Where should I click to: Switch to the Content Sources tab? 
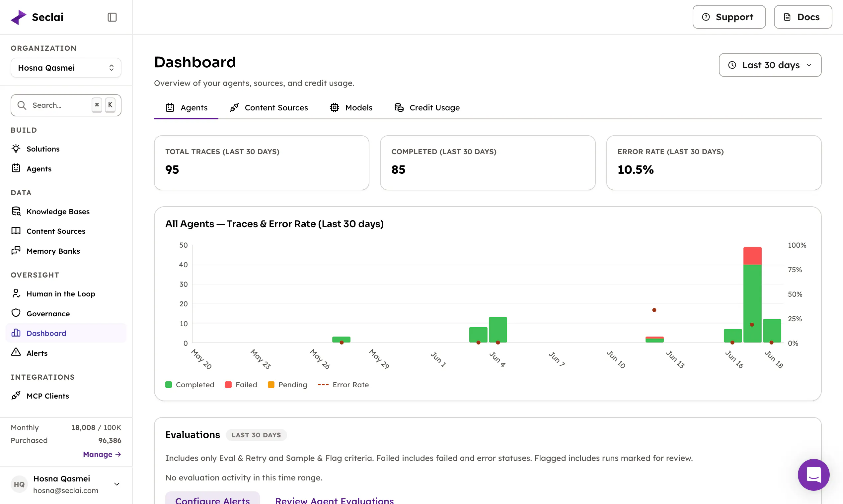pyautogui.click(x=268, y=108)
